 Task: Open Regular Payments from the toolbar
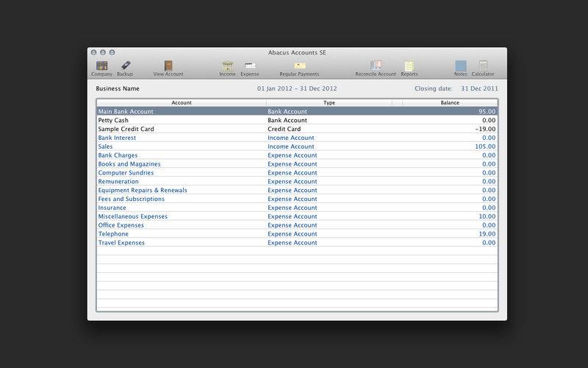[299, 68]
